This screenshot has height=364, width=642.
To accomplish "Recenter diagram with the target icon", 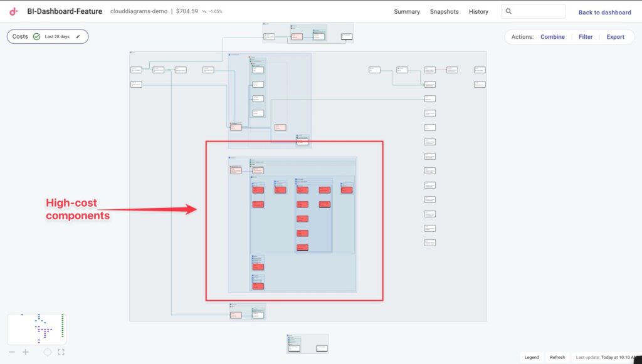I will pos(48,352).
